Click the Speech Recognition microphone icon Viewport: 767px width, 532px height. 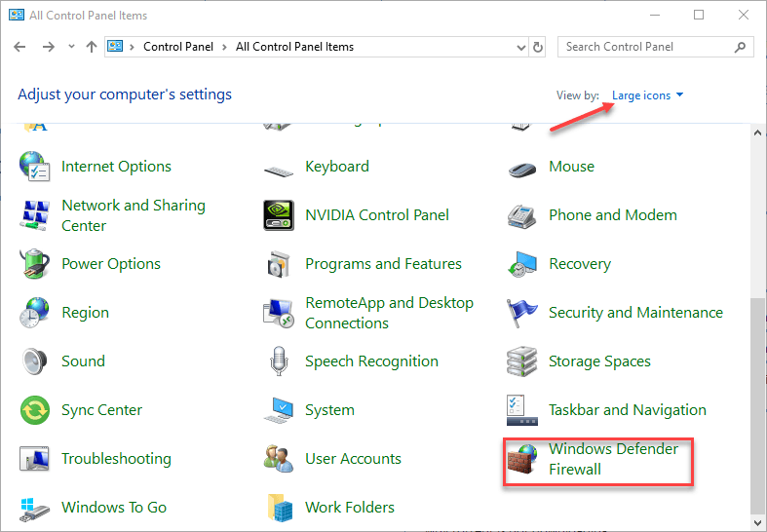click(x=279, y=361)
